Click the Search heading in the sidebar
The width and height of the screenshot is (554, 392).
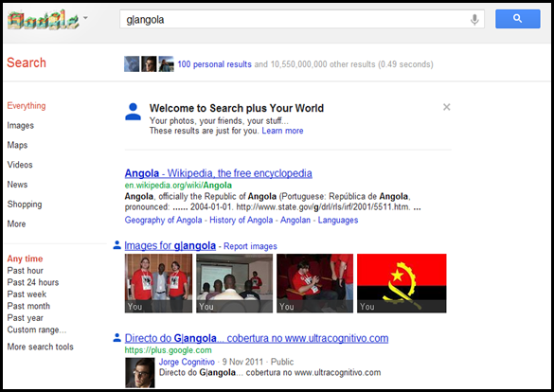point(27,62)
